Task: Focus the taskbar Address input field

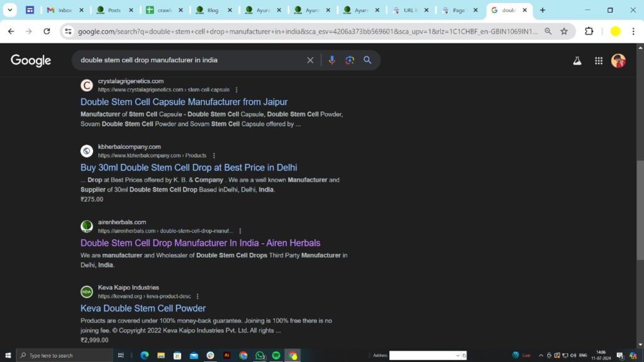Action: click(422, 356)
